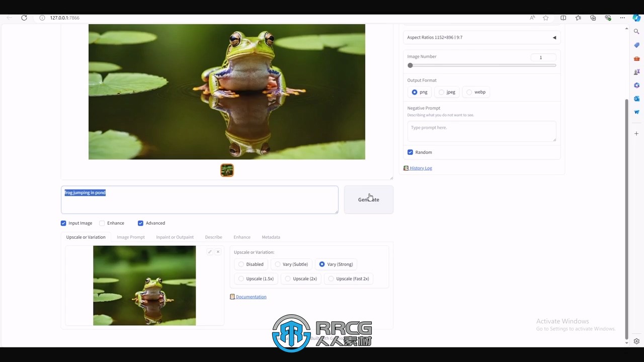
Task: Open sidebar Shopping tag icon
Action: click(636, 45)
